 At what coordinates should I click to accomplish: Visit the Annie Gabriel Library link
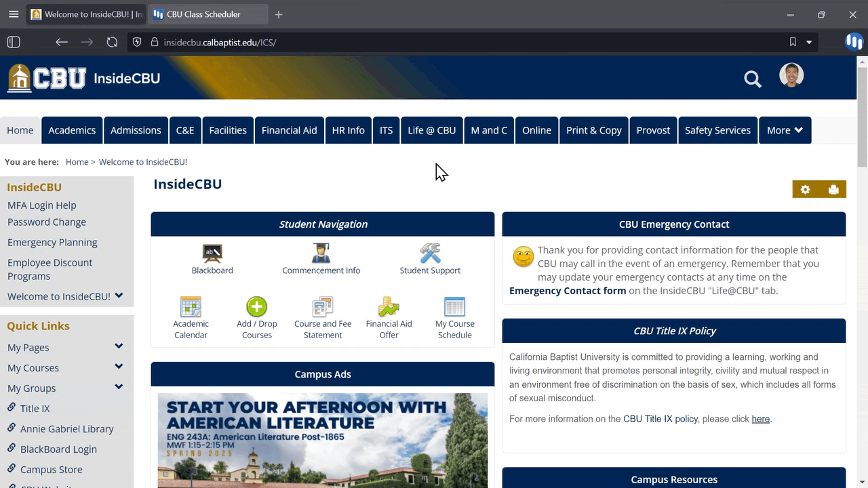tap(66, 428)
